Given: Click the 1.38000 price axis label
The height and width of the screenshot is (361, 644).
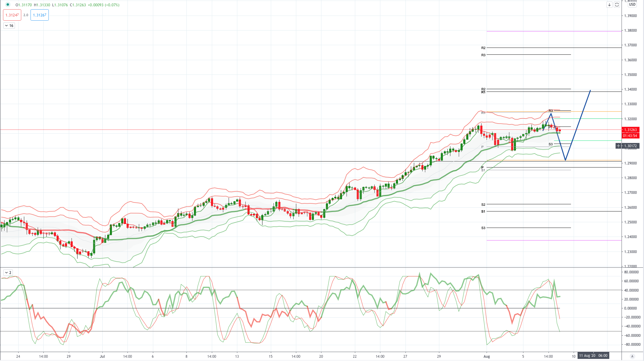Looking at the screenshot, I should (630, 31).
